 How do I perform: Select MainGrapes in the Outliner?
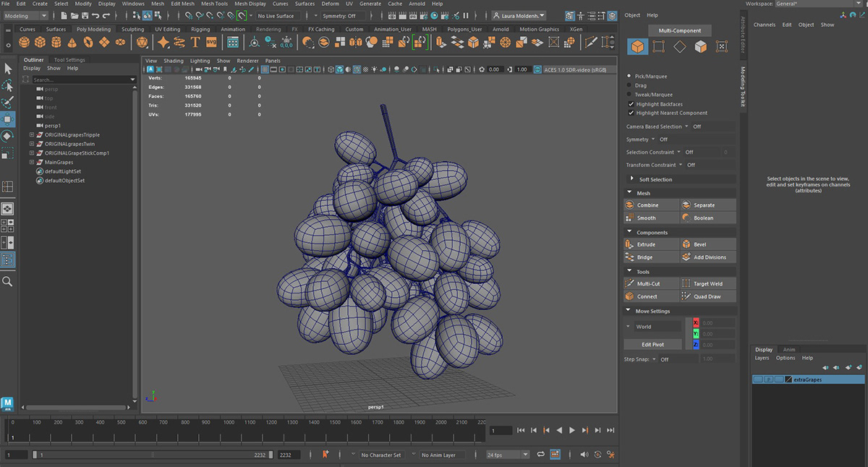pos(59,162)
